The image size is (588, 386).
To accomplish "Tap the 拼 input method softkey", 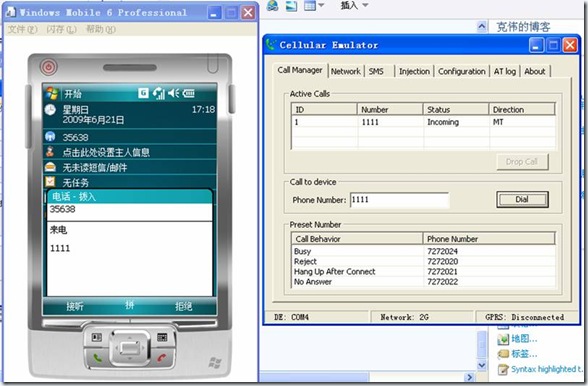I will pyautogui.click(x=130, y=305).
